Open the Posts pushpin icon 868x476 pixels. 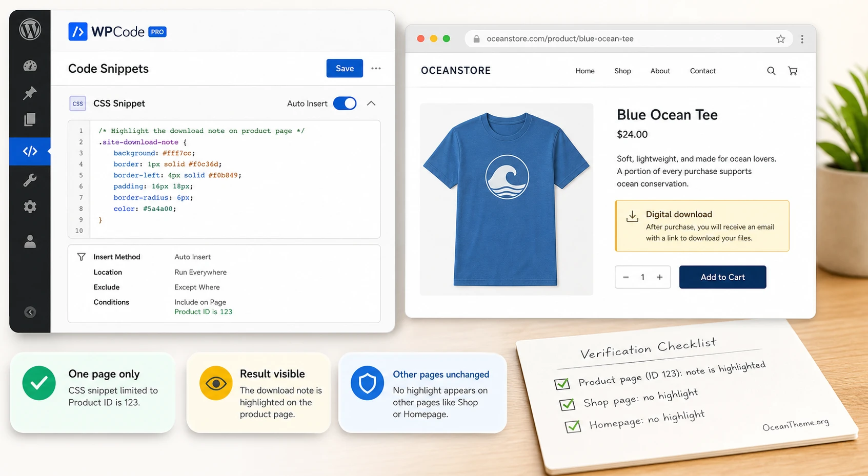click(30, 93)
